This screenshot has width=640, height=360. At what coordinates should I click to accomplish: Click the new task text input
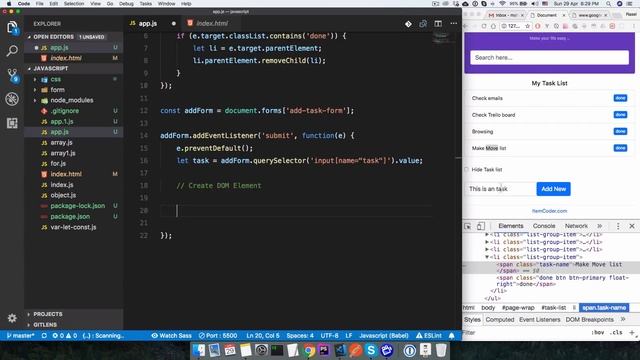tap(500, 189)
